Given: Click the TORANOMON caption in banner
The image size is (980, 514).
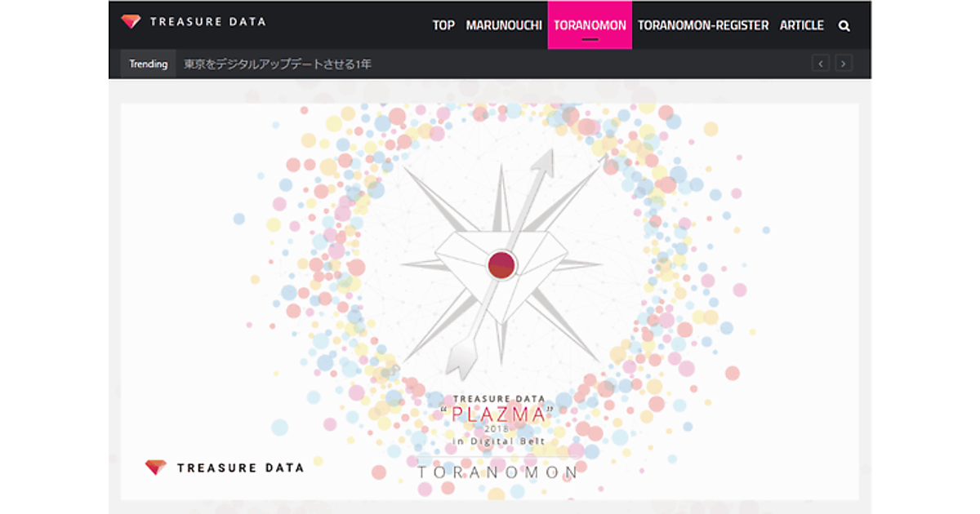Looking at the screenshot, I should 498,472.
